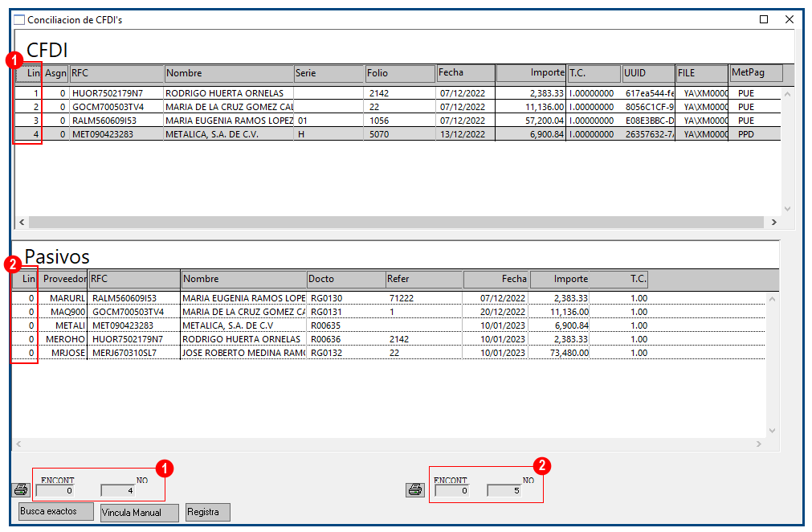Sort CFDI grid by RFC column header
Viewport: 812px width, 532px height.
116,73
